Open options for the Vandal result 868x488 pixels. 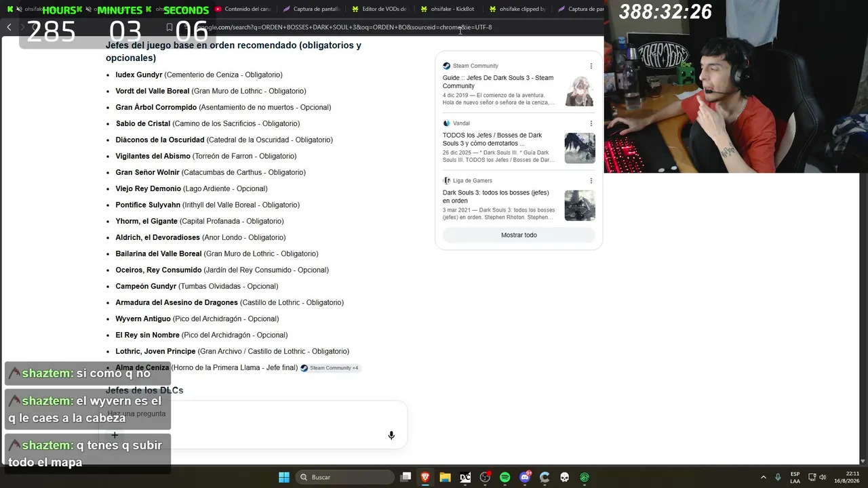tap(591, 123)
